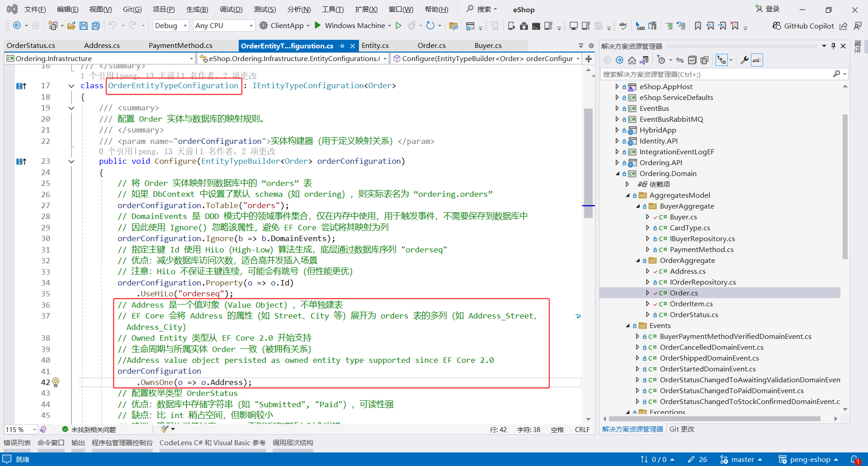The width and height of the screenshot is (868, 466).
Task: Expand the eShop.AppHost project node
Action: [617, 86]
